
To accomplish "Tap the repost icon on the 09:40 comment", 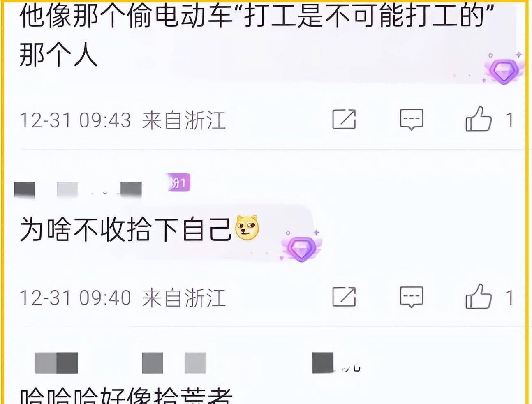I will pos(344,297).
